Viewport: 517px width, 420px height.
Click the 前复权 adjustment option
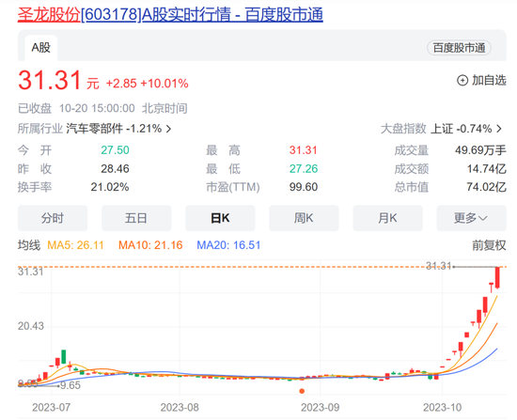tap(489, 245)
